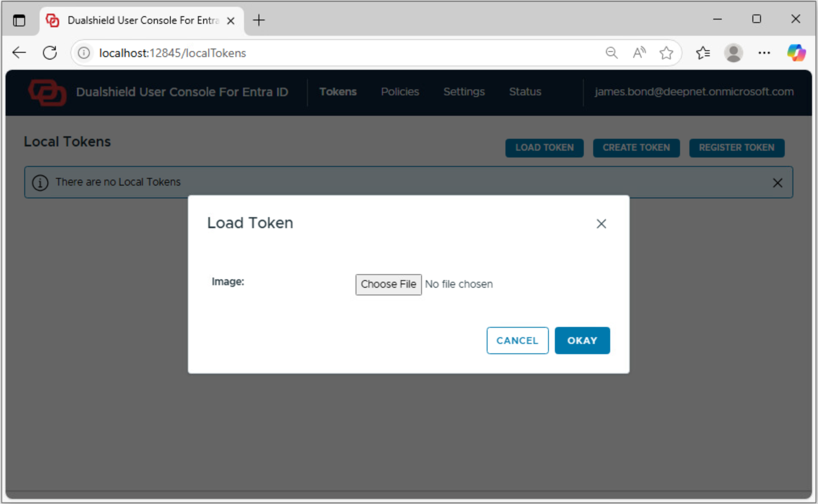The image size is (818, 504).
Task: View site information icon
Action: [x=84, y=53]
